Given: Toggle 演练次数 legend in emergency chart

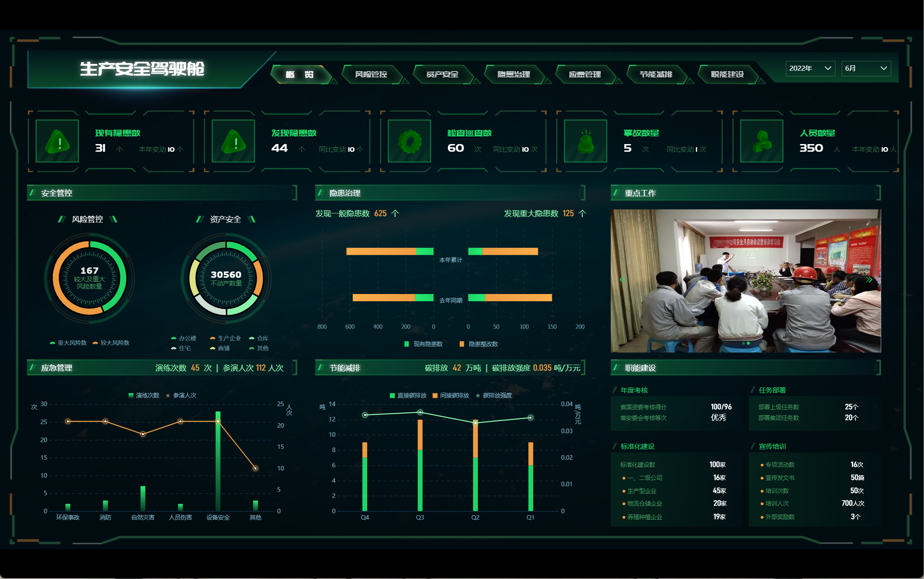Looking at the screenshot, I should (x=144, y=395).
